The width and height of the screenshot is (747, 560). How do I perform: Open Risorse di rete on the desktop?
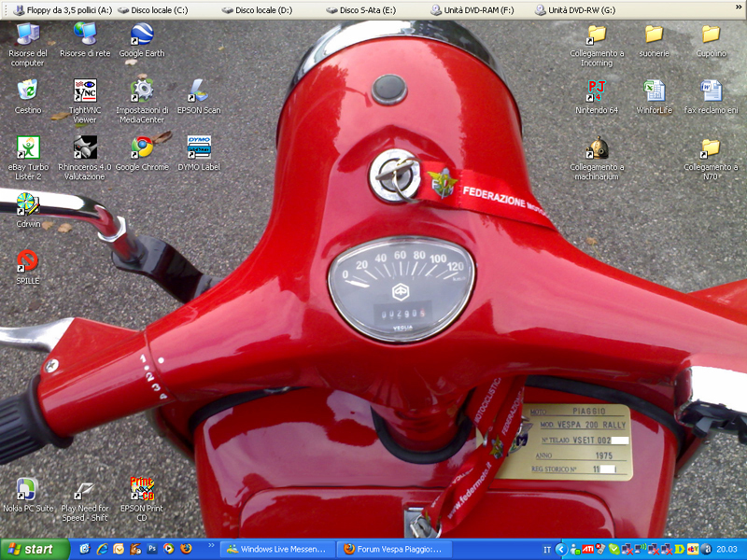tap(85, 40)
